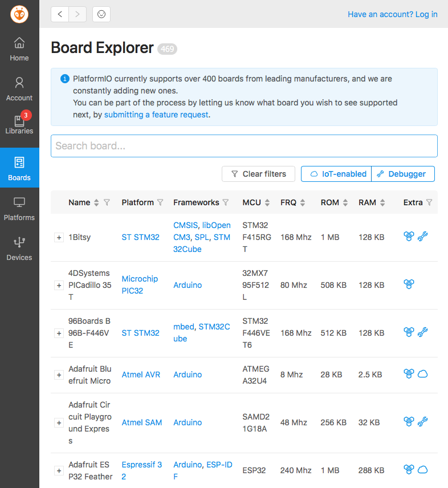This screenshot has width=448, height=488.
Task: Sort by FRQ column arrows
Action: [303, 202]
